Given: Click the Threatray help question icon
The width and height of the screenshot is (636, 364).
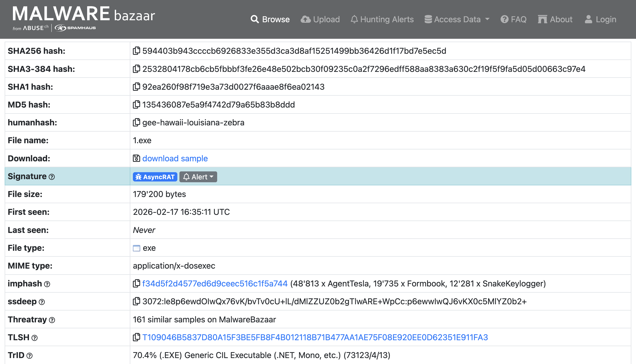Looking at the screenshot, I should tap(52, 320).
